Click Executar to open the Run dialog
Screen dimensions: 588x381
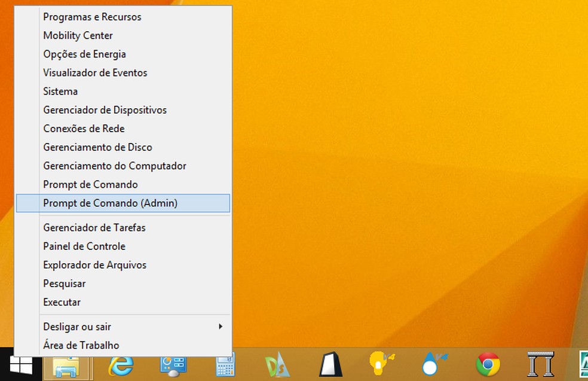[x=61, y=302]
